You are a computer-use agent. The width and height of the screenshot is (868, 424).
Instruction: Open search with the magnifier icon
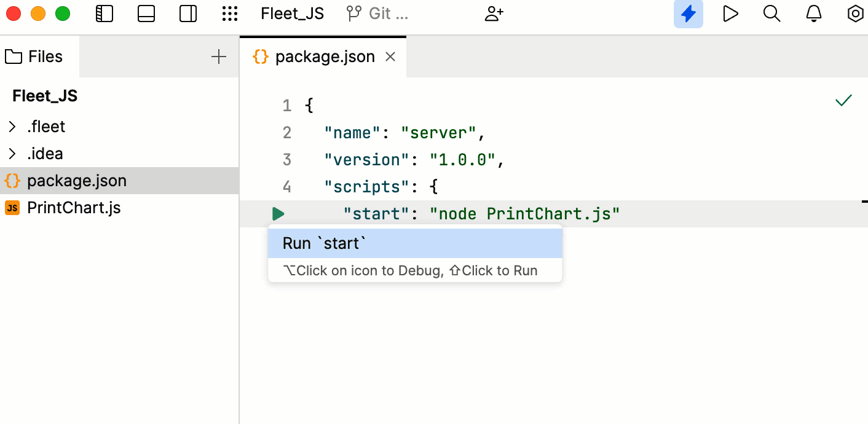771,14
